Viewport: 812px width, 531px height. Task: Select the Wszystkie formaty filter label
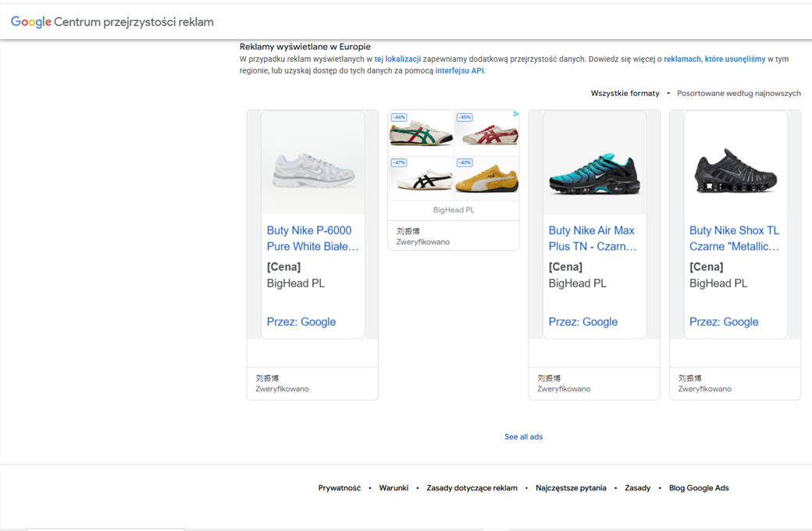[x=625, y=93]
